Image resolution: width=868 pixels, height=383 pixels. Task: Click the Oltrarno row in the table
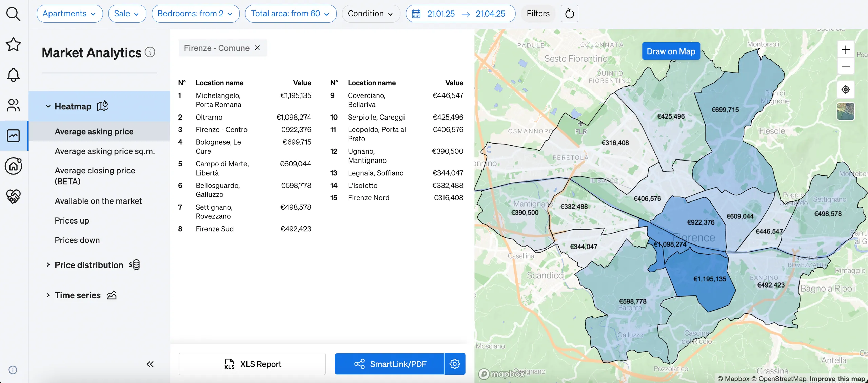[244, 117]
